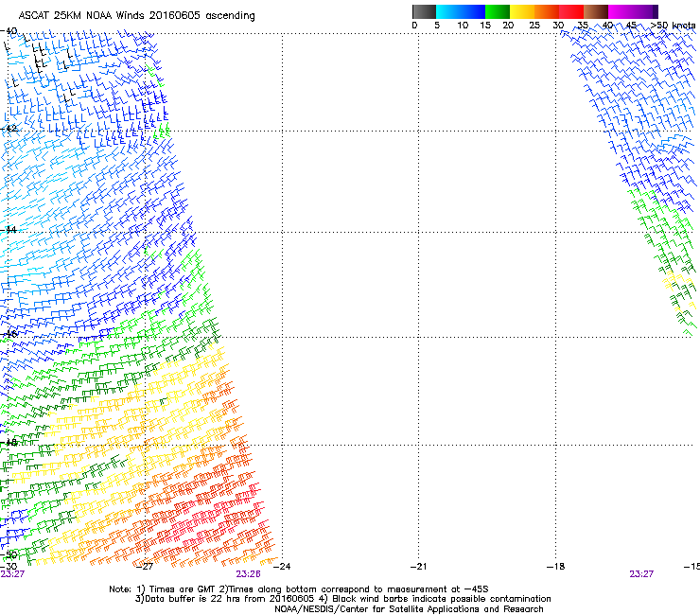Click the legend scale label '10'
Image resolution: width=700 pixels, height=615 pixels.
[463, 26]
